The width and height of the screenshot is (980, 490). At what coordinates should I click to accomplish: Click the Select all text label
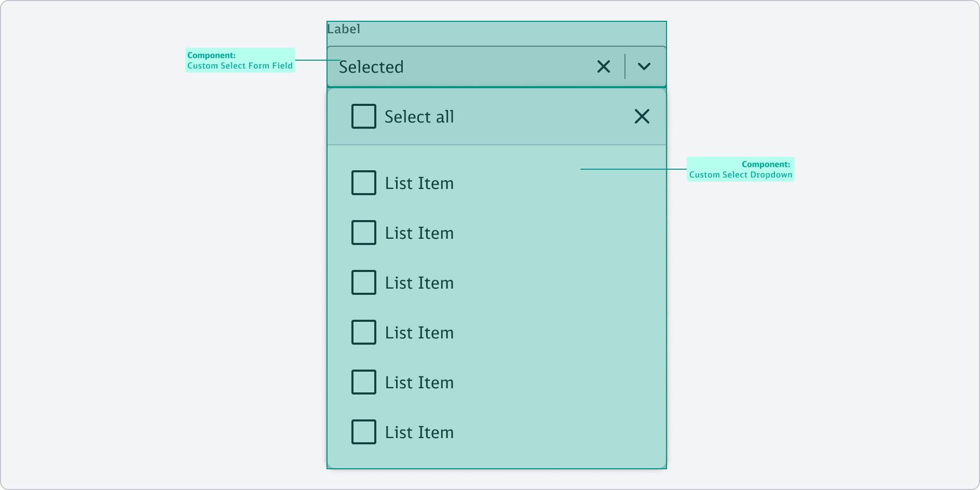pos(419,117)
